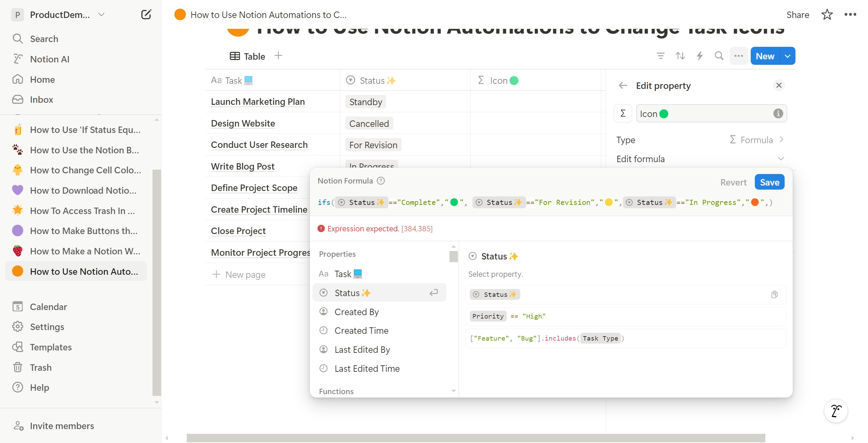This screenshot has height=443, width=868.
Task: Open Trash in sidebar
Action: click(x=41, y=367)
